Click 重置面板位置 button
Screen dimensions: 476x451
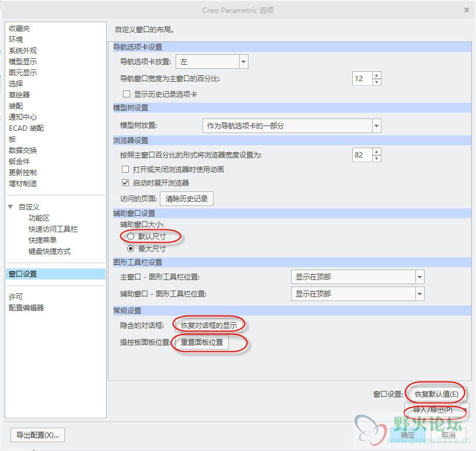(x=202, y=342)
